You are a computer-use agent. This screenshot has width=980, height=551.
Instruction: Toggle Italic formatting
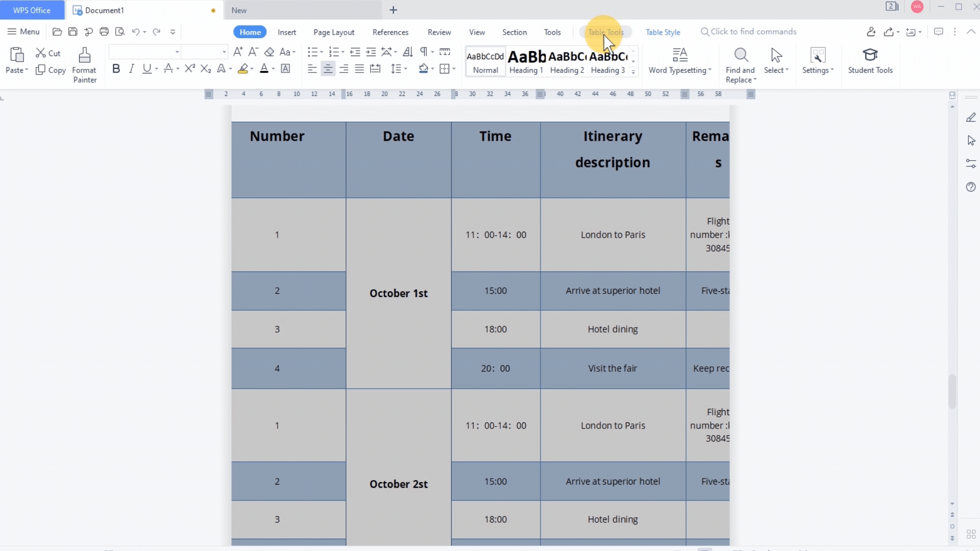(x=132, y=69)
